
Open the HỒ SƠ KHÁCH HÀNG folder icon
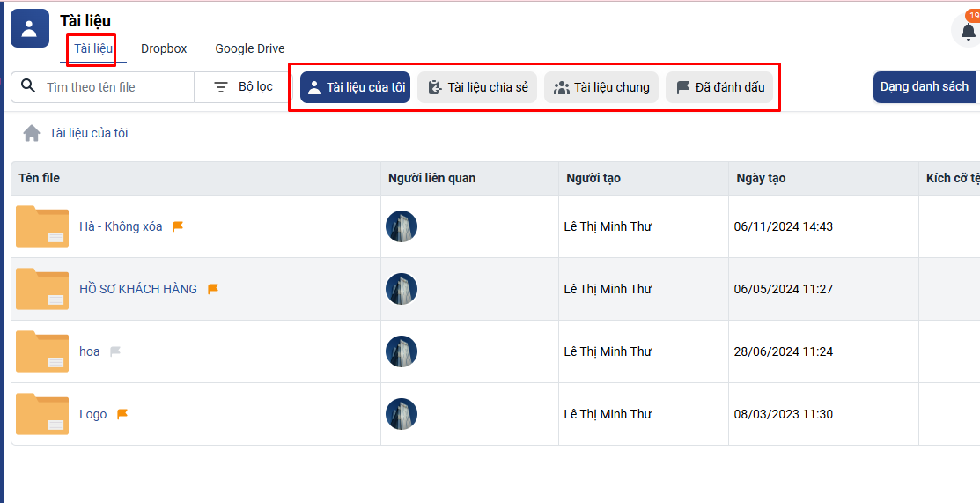point(42,289)
